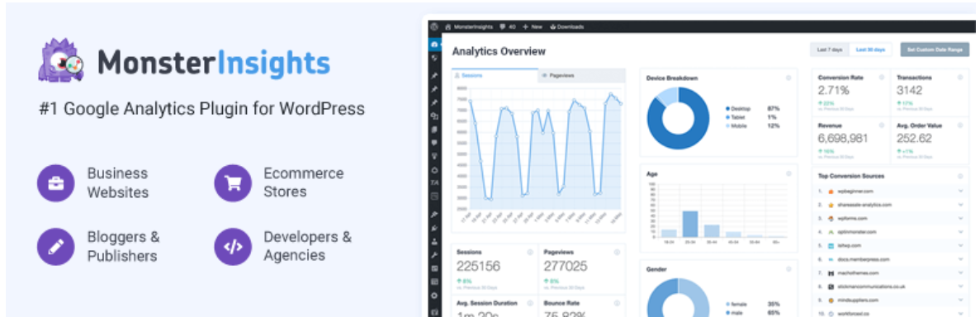Click the info icon on Conversion Rate

pyautogui.click(x=882, y=78)
